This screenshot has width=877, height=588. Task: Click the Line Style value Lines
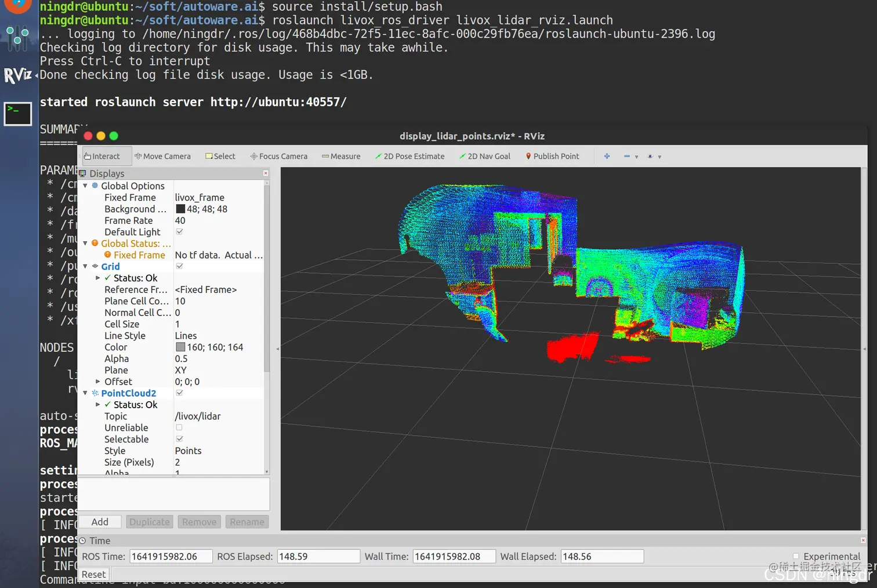click(x=186, y=335)
